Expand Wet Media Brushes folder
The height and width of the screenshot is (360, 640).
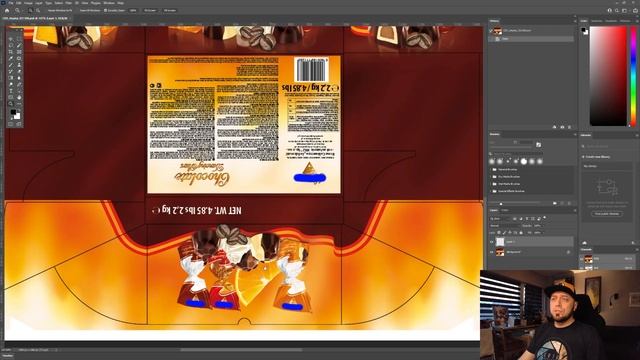pyautogui.click(x=491, y=184)
